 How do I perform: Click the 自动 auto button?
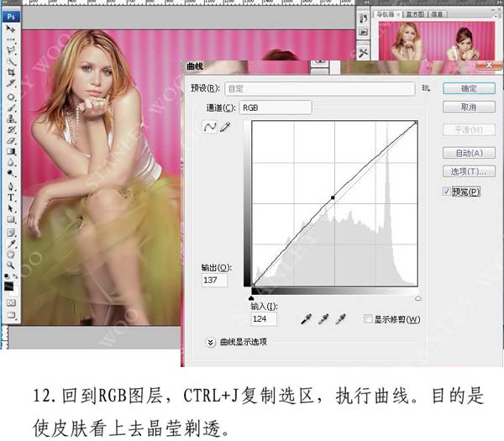click(x=469, y=153)
